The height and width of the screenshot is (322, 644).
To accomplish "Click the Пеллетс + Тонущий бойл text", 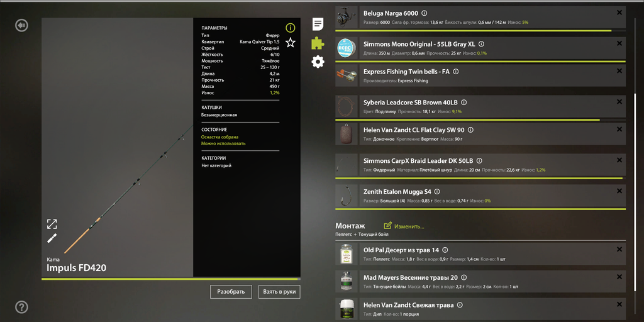I will coord(362,235).
